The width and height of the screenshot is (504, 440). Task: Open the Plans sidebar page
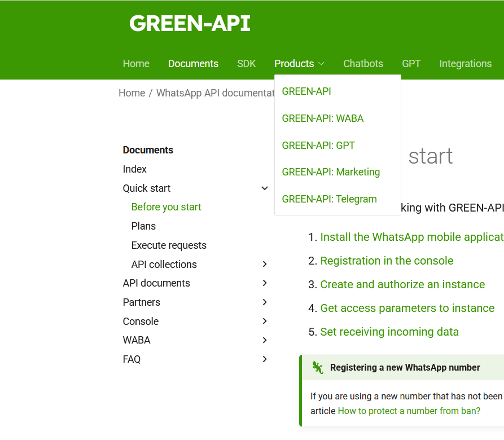(143, 226)
